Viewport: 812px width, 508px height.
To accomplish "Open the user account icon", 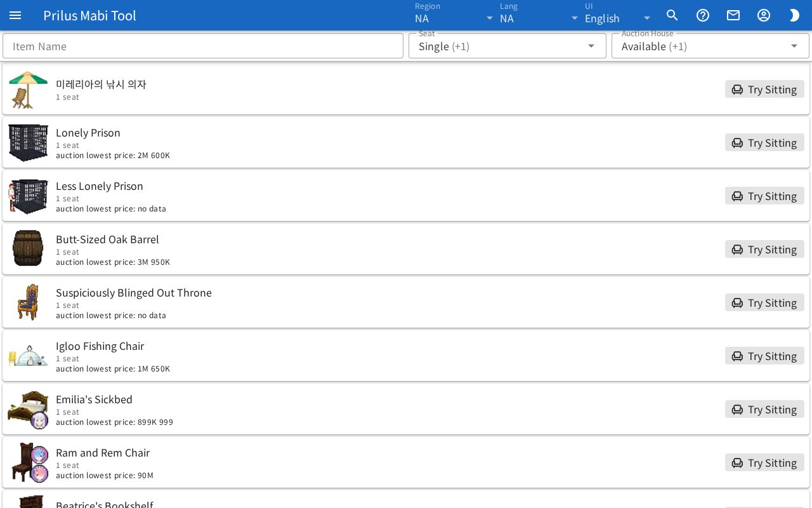I will tap(764, 15).
